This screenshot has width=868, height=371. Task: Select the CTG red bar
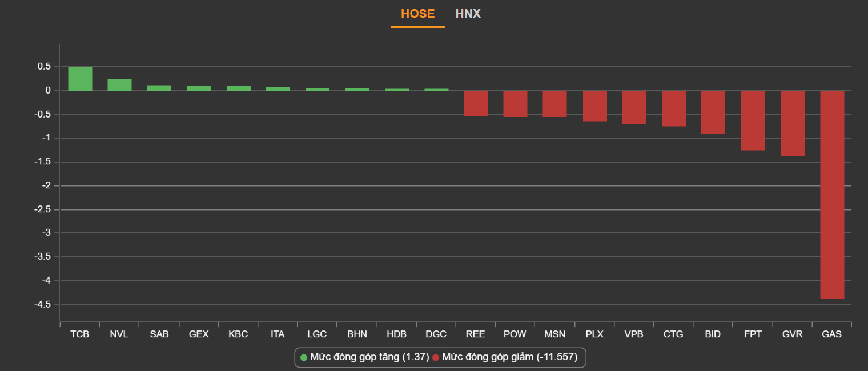click(673, 108)
